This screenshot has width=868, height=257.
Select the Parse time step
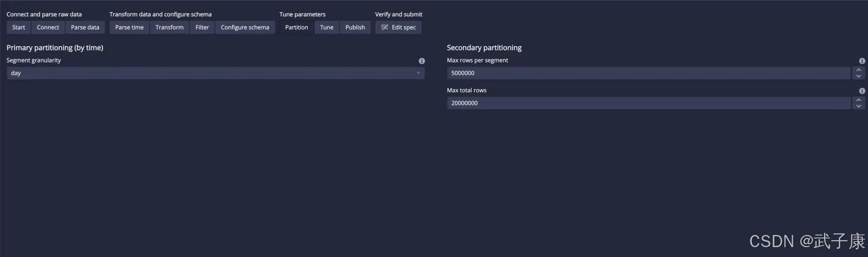(x=129, y=27)
